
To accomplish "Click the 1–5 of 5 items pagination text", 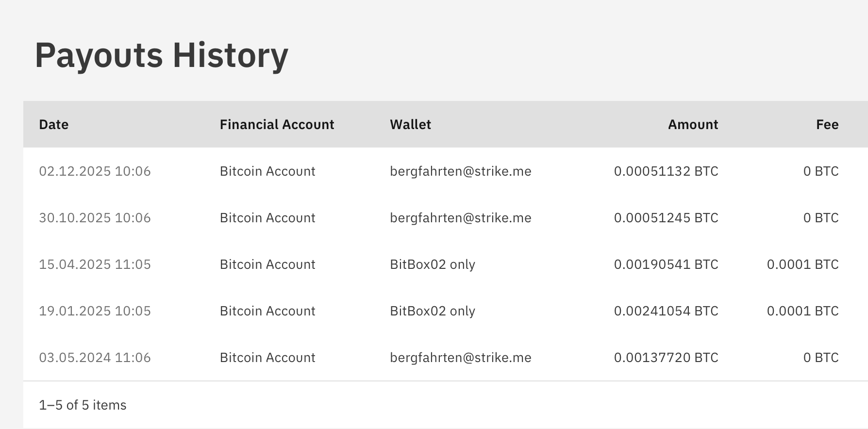I will [83, 405].
